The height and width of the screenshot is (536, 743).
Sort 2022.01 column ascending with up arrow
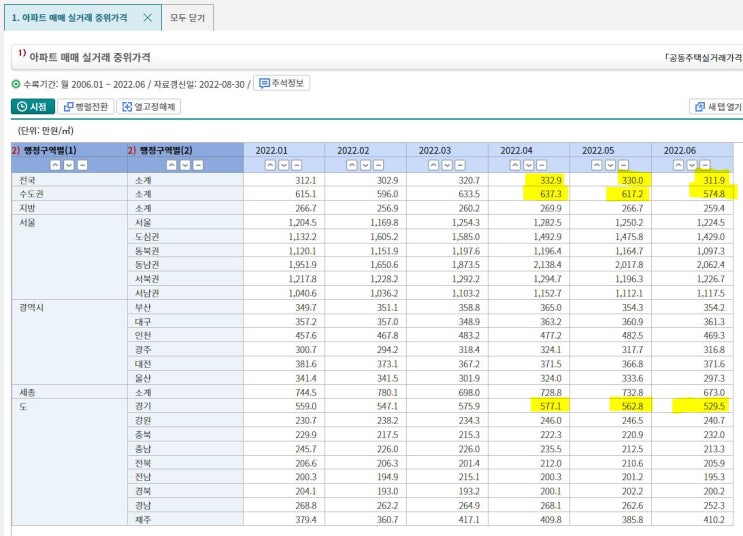coord(270,165)
